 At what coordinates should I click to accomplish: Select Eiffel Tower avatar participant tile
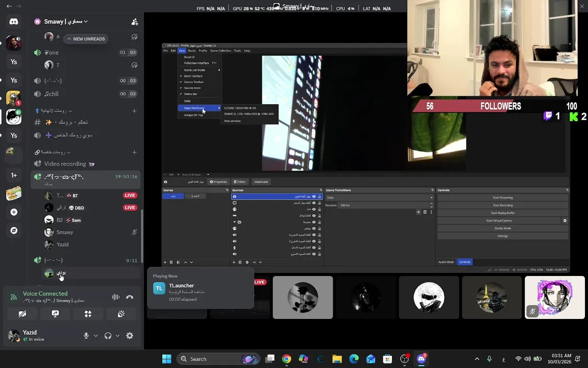[x=492, y=297]
